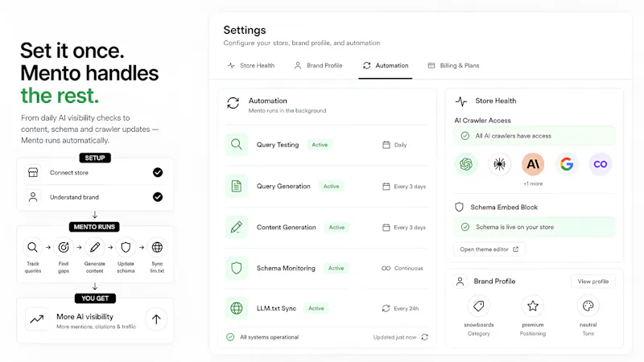The height and width of the screenshot is (362, 644).
Task: Switch to the Store Health tab
Action: point(251,66)
